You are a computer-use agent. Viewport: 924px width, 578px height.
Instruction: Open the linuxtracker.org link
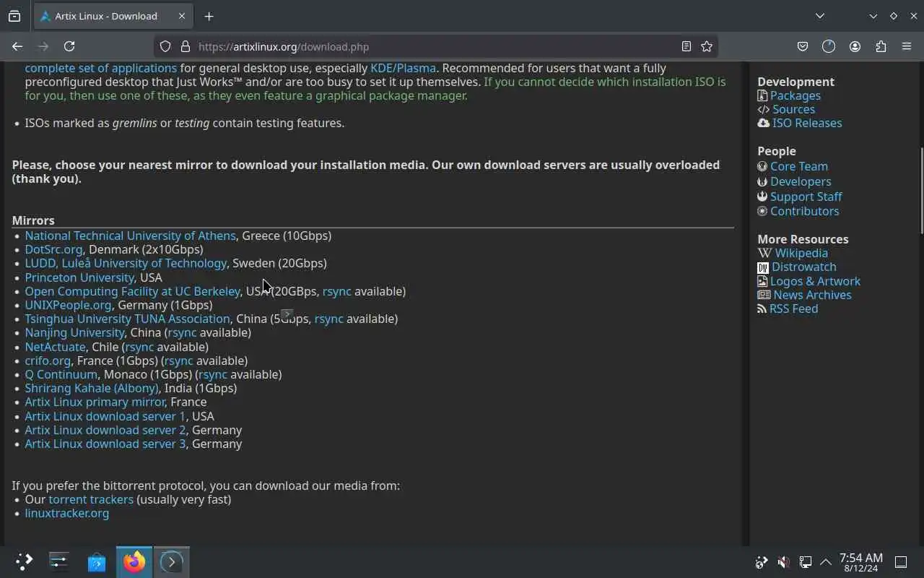click(66, 513)
